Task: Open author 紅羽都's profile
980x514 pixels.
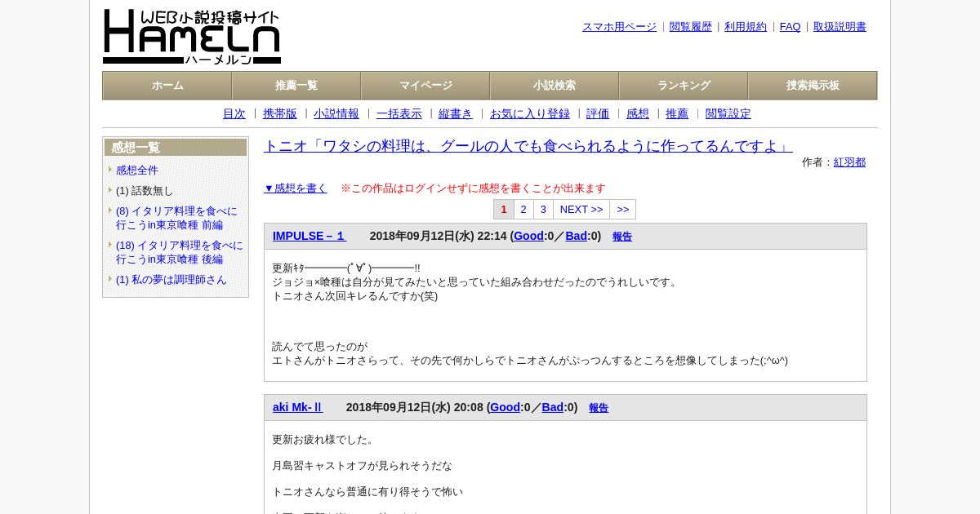Action: [x=849, y=162]
